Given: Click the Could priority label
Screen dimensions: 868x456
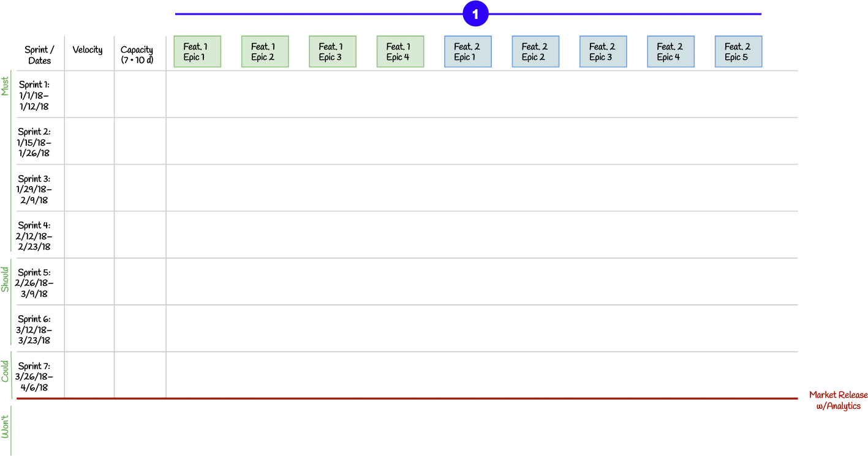Looking at the screenshot, I should [x=5, y=371].
